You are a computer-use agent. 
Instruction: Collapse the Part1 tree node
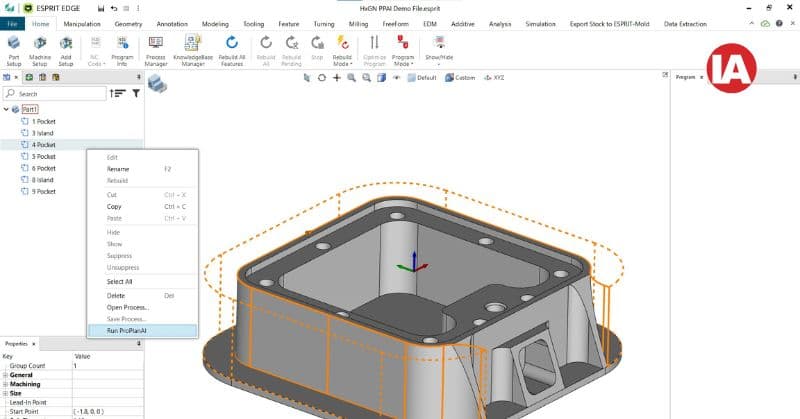[6, 109]
